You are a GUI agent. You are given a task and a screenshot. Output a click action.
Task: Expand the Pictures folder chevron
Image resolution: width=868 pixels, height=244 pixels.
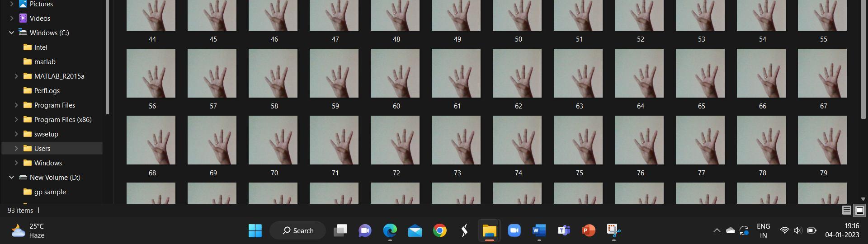(11, 4)
